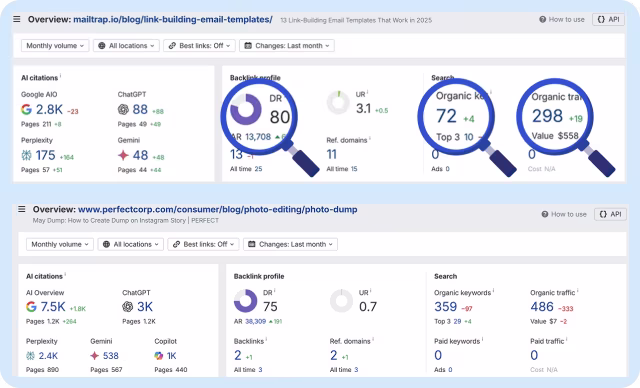The image size is (640, 388).
Task: Click info icon next to Organic traffic, perfectcorp
Action: pyautogui.click(x=578, y=290)
